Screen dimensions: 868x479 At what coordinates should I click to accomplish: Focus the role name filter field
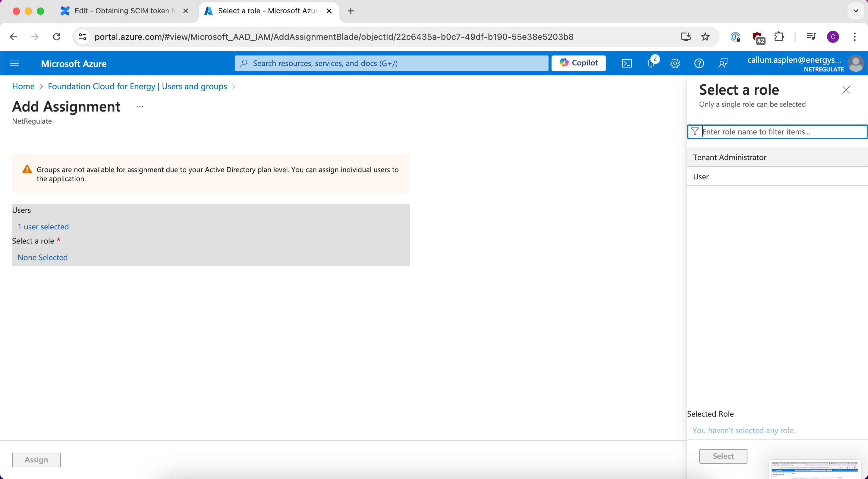(x=782, y=132)
